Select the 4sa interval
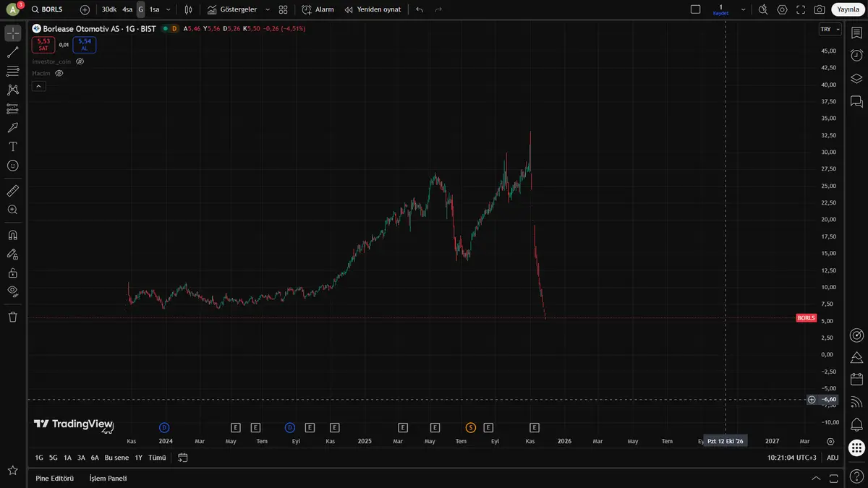The height and width of the screenshot is (488, 868). pos(127,9)
